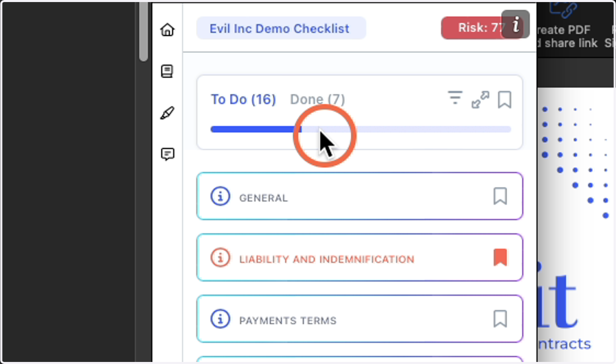The image size is (616, 364).
Task: Select the highlighter pen sidebar icon
Action: click(167, 113)
